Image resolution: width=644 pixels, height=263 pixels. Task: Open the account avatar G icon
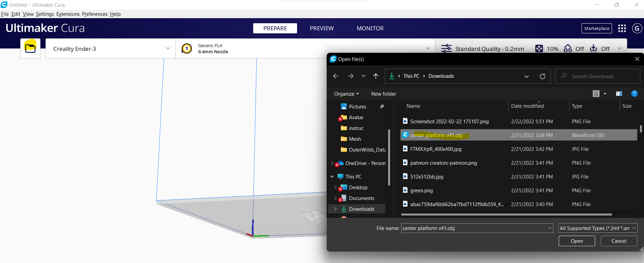637,28
